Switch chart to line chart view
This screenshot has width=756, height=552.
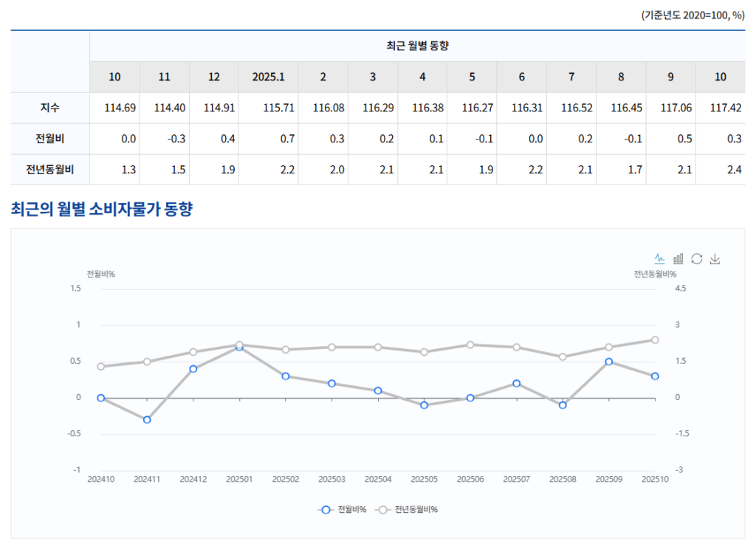point(659,259)
